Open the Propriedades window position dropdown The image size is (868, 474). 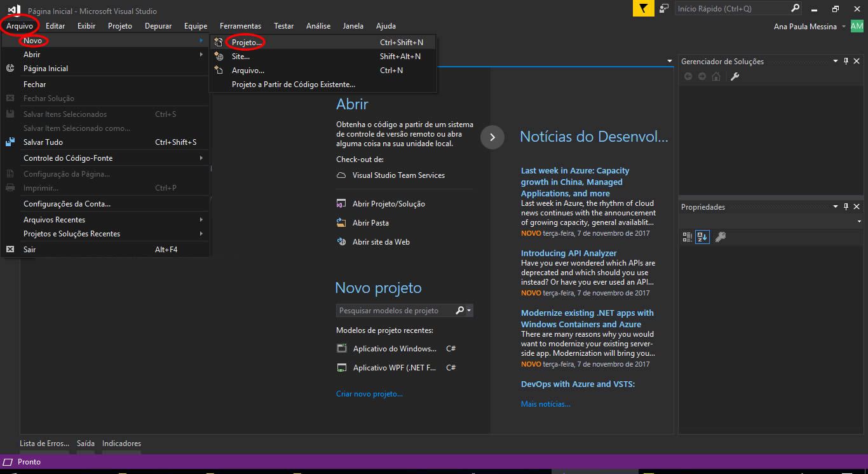tap(836, 207)
